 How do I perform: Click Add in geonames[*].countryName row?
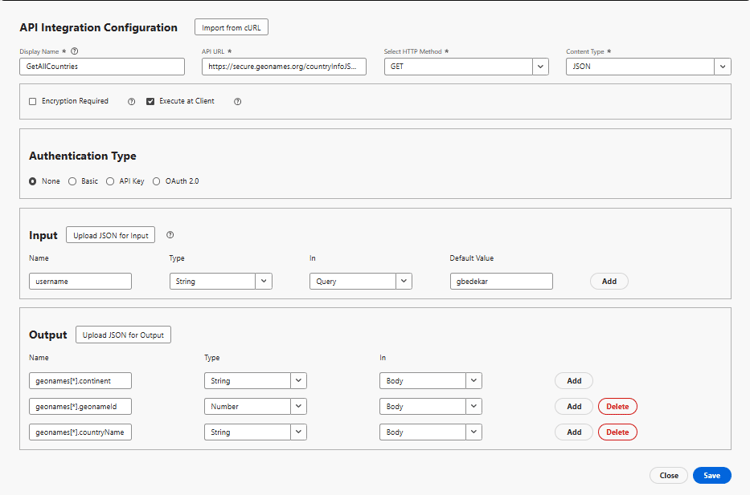(x=574, y=432)
